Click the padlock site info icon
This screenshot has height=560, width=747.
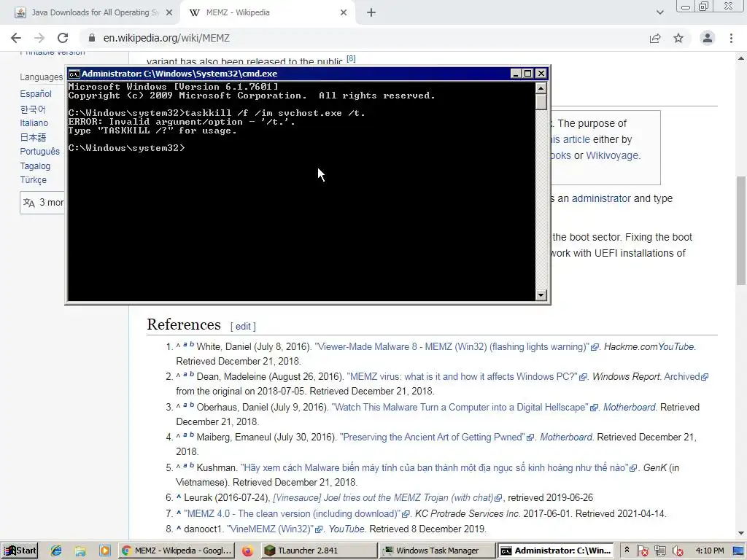tap(92, 38)
